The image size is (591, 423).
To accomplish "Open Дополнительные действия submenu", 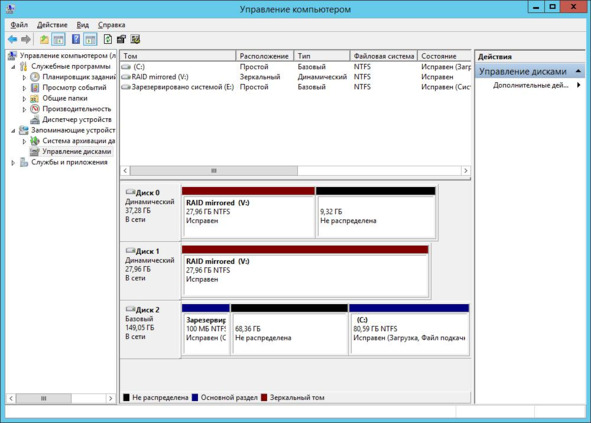I will [531, 85].
